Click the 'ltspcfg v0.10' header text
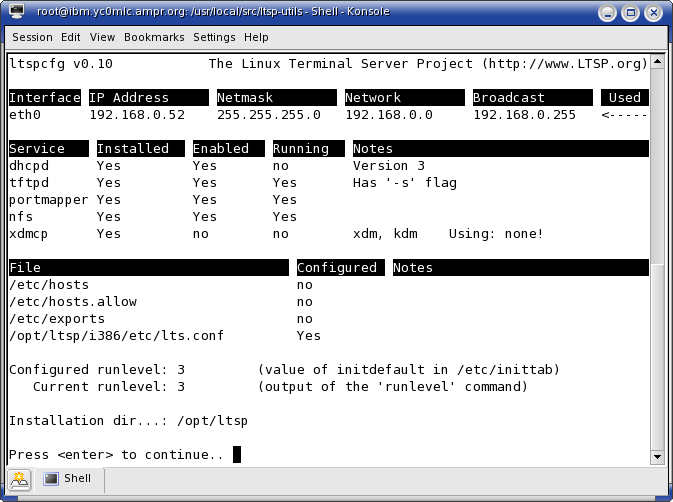This screenshot has width=673, height=502. click(61, 64)
